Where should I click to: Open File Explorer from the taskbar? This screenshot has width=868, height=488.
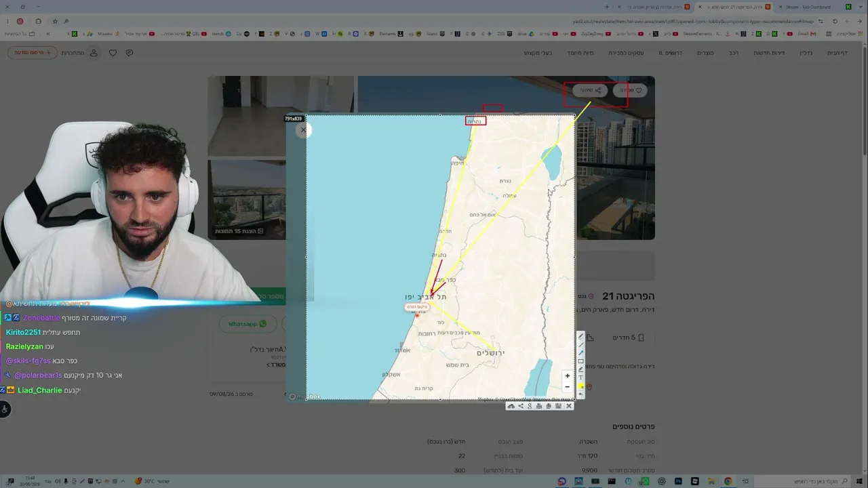coord(711,481)
